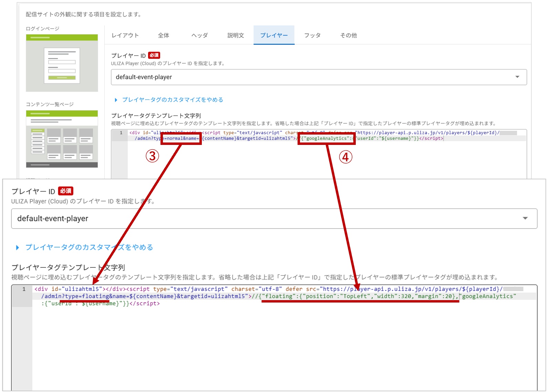Open the フッタ tab

pos(312,35)
